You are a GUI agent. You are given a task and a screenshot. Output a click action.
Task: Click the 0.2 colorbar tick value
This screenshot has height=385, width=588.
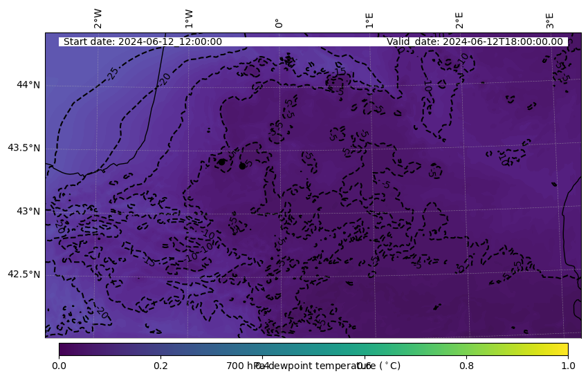161,366
